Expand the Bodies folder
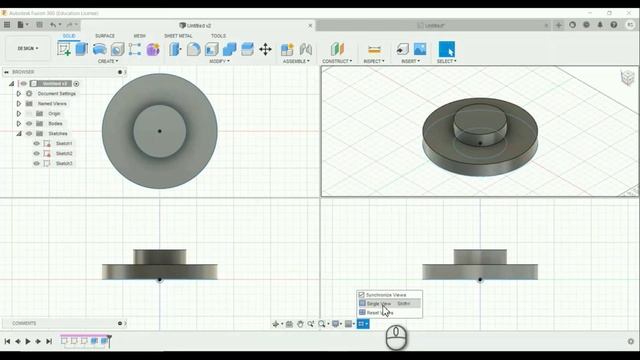The image size is (640, 360). click(18, 123)
